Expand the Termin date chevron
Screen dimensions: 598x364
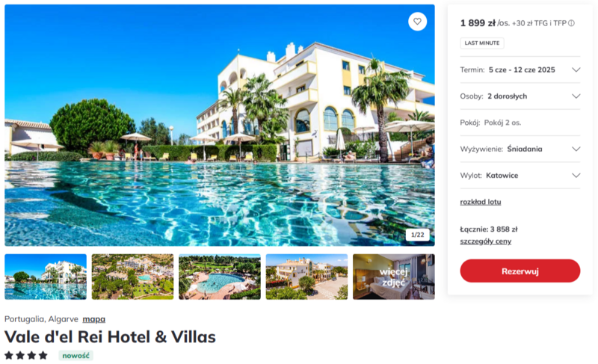pos(576,70)
